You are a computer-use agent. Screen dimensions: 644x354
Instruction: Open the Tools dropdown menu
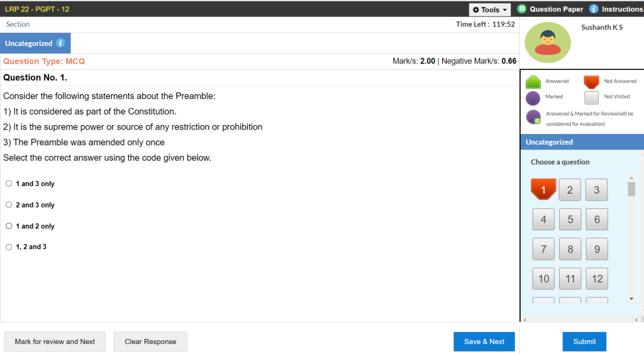click(489, 9)
